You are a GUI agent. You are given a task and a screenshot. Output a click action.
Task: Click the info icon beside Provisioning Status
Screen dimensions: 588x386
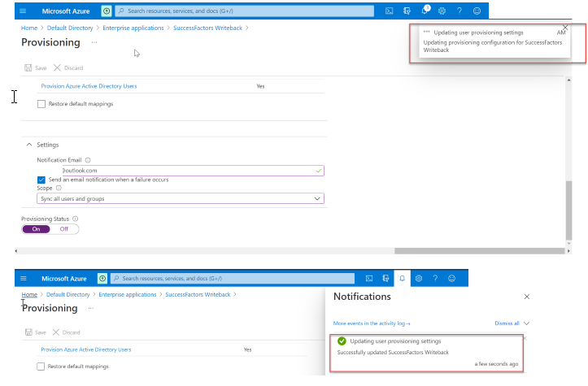click(x=76, y=219)
